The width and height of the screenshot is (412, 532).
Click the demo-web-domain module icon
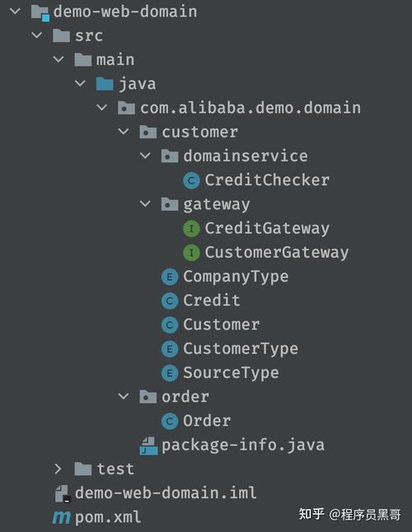tap(40, 12)
